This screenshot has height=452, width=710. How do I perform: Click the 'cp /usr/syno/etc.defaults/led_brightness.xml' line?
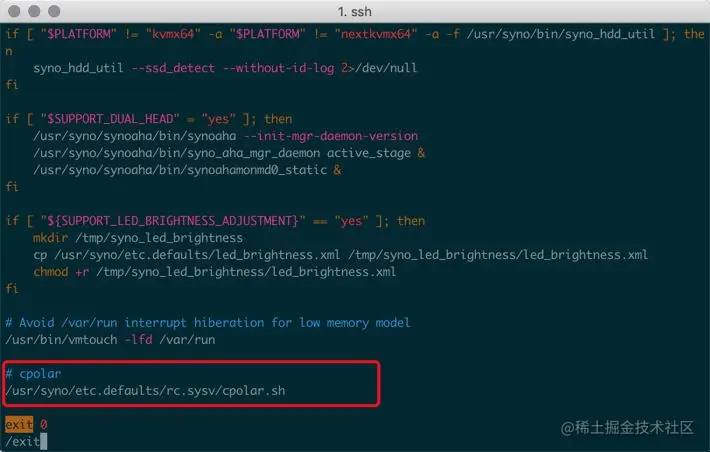point(340,255)
